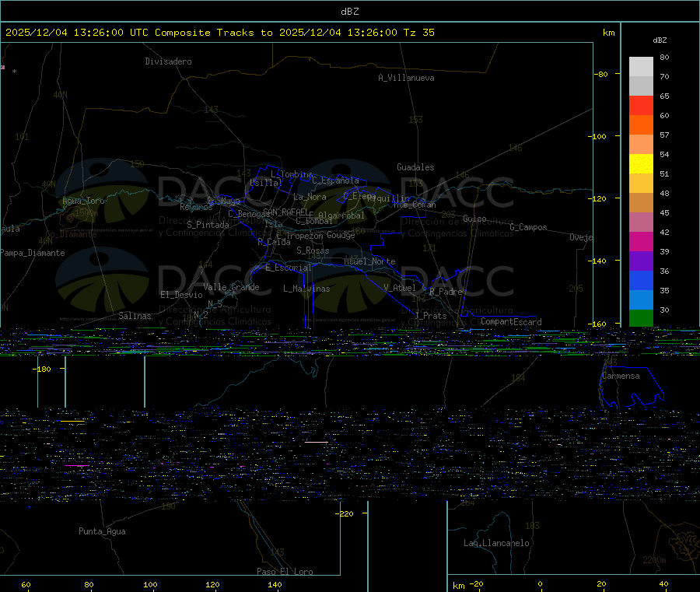
Task: Click the -20 tick on lower-right axis
Action: tap(476, 584)
